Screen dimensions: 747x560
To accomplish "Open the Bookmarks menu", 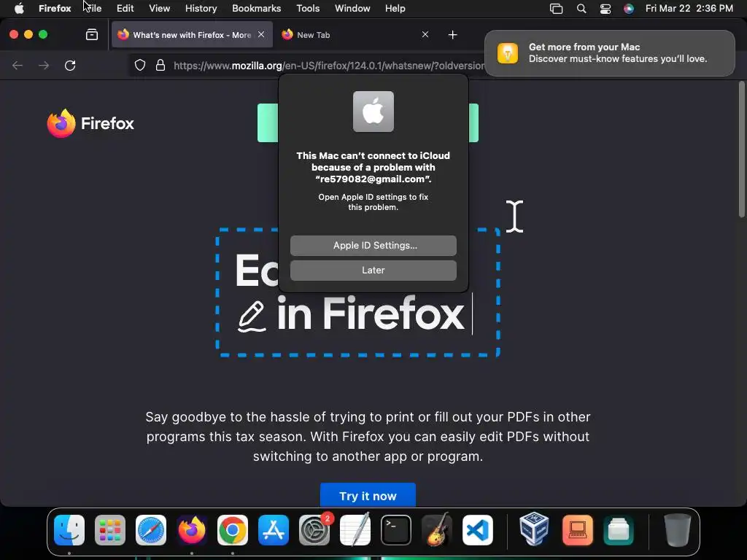I will point(256,8).
